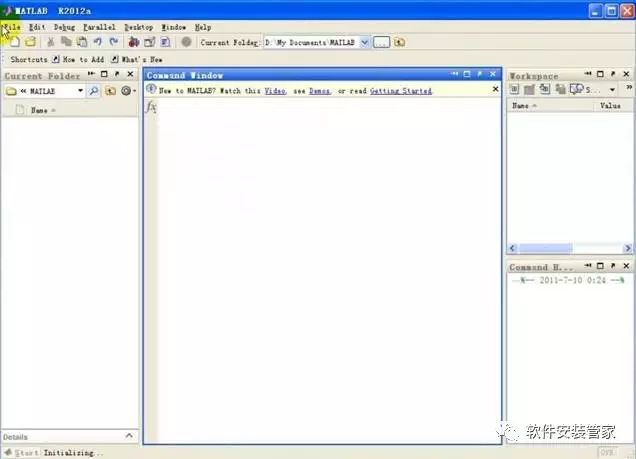Open the Debug menu

point(64,27)
